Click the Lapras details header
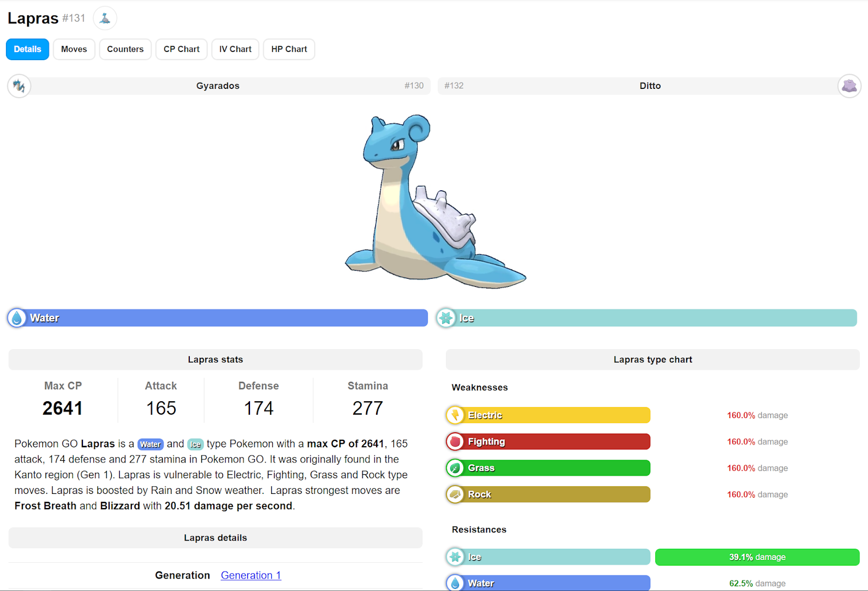868x591 pixels. (215, 538)
